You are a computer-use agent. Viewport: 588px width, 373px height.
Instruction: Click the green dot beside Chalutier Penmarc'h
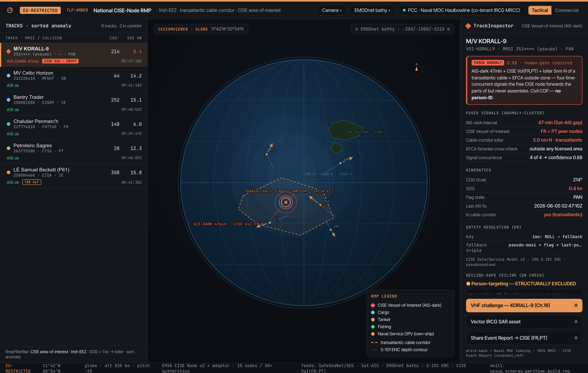[x=9, y=124]
